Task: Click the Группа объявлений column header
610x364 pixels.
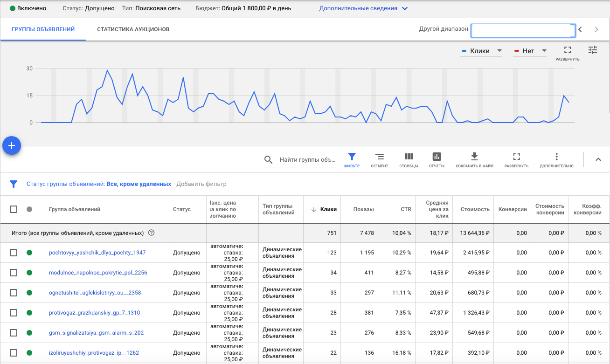Action: click(x=75, y=209)
